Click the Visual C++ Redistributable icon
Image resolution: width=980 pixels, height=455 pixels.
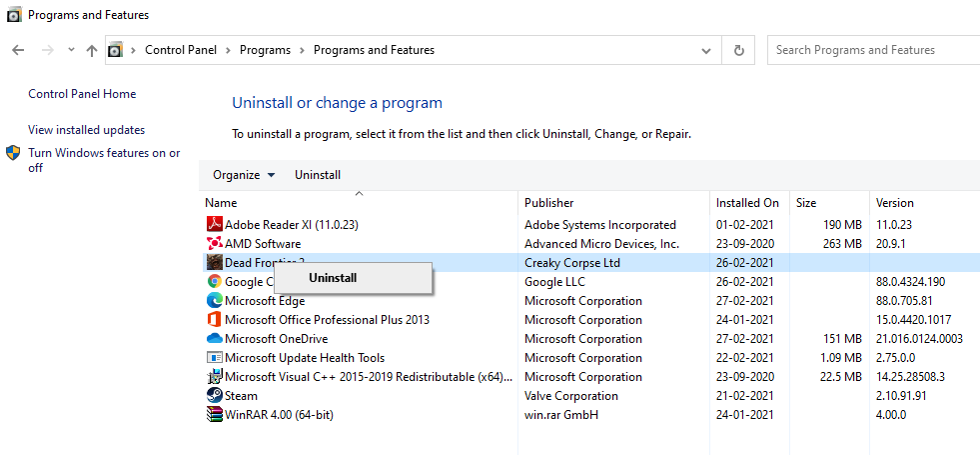pyautogui.click(x=215, y=377)
